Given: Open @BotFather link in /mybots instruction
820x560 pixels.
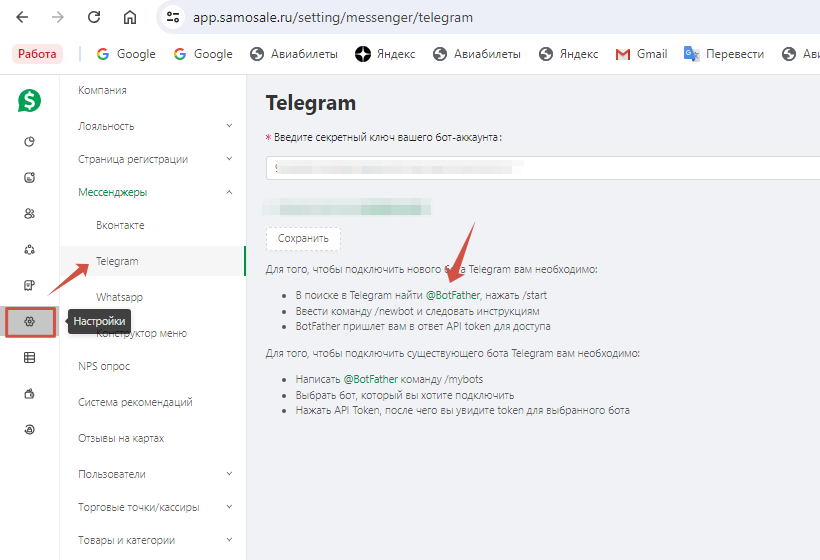Looking at the screenshot, I should point(371,379).
